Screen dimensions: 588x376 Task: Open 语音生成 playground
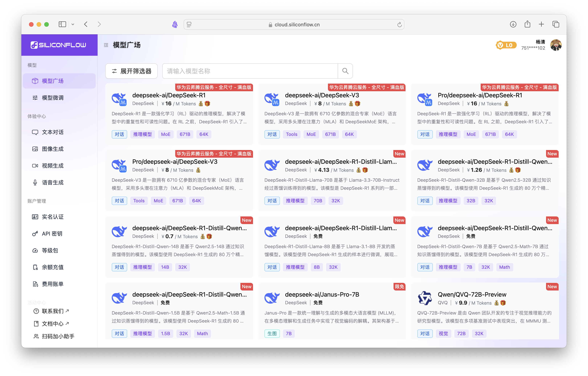[x=59, y=183]
